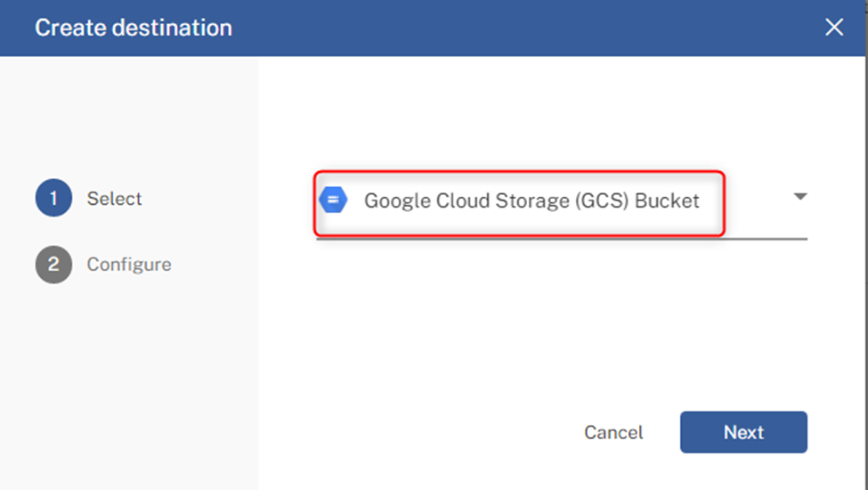The width and height of the screenshot is (868, 490).
Task: Click the number 2 in the step indicator
Action: coord(53,265)
